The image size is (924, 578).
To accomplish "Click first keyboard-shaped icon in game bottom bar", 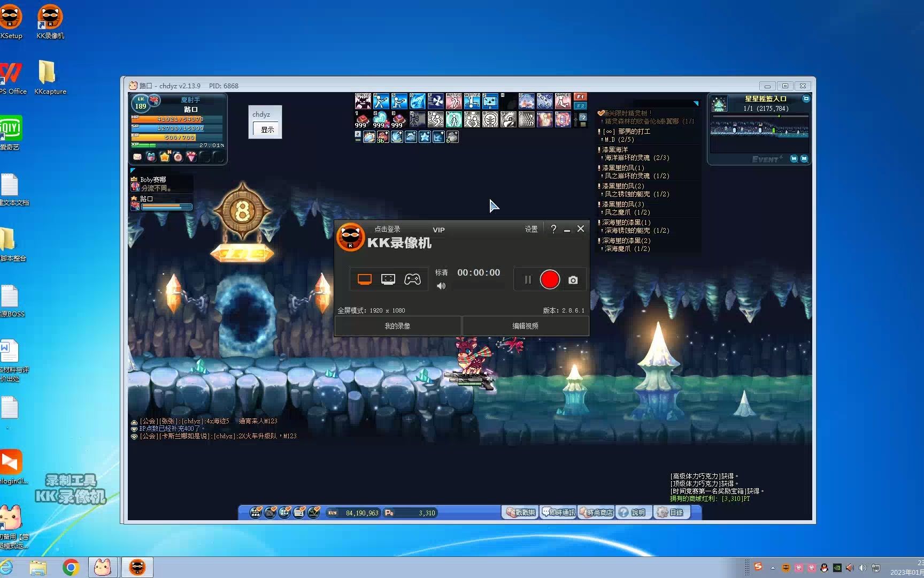I will (256, 512).
